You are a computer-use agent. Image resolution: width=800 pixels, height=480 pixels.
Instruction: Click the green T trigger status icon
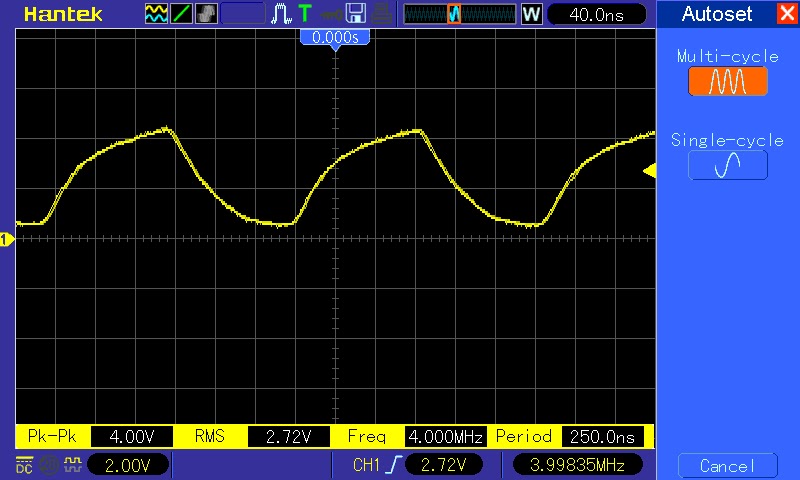pos(305,14)
